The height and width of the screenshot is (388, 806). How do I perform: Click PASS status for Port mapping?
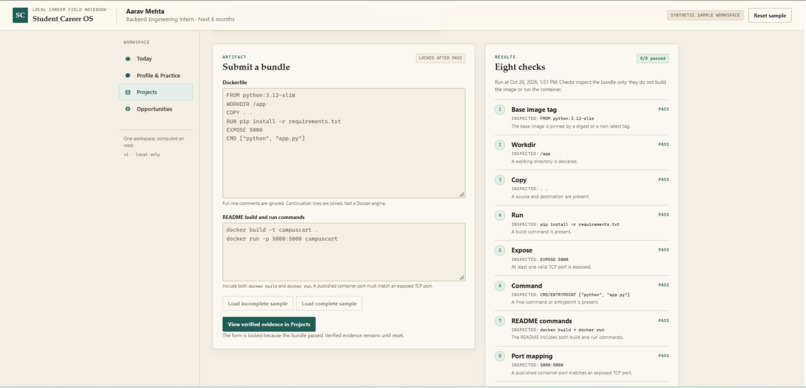663,355
